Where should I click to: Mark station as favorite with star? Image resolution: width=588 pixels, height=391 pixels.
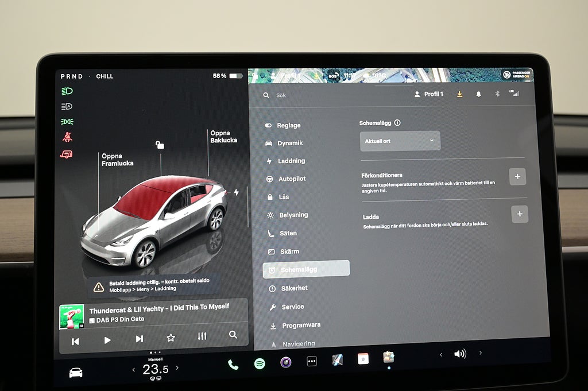pos(171,338)
